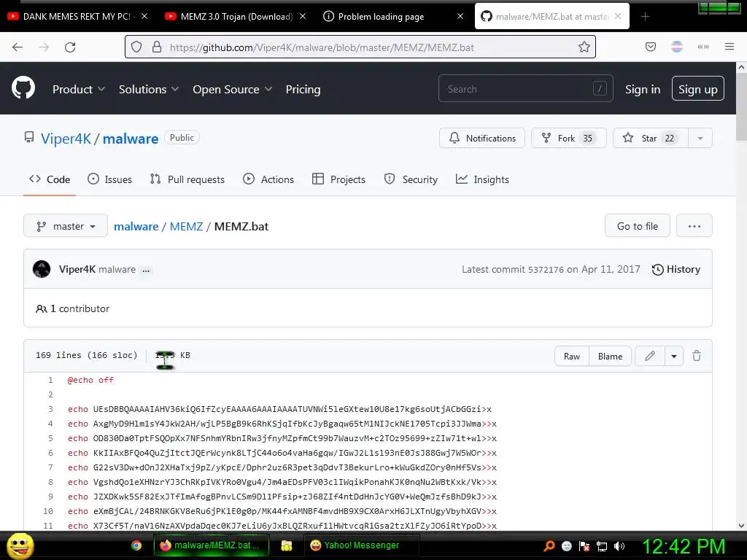
Task: Open the Star list dropdown arrow
Action: click(x=700, y=138)
